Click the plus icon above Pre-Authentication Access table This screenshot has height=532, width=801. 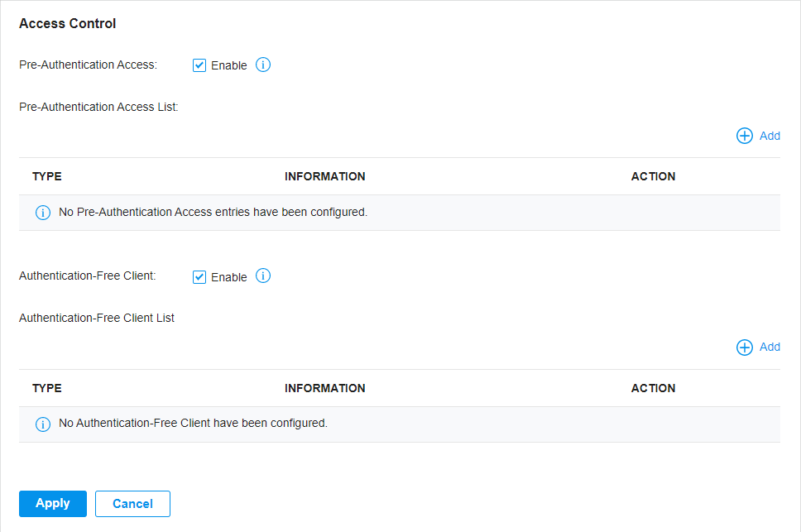click(x=744, y=136)
